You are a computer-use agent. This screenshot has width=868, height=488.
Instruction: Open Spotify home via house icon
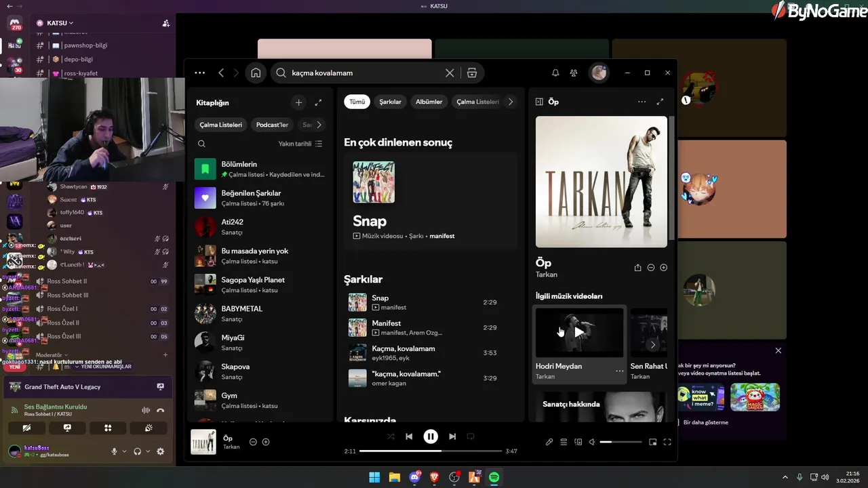point(256,73)
